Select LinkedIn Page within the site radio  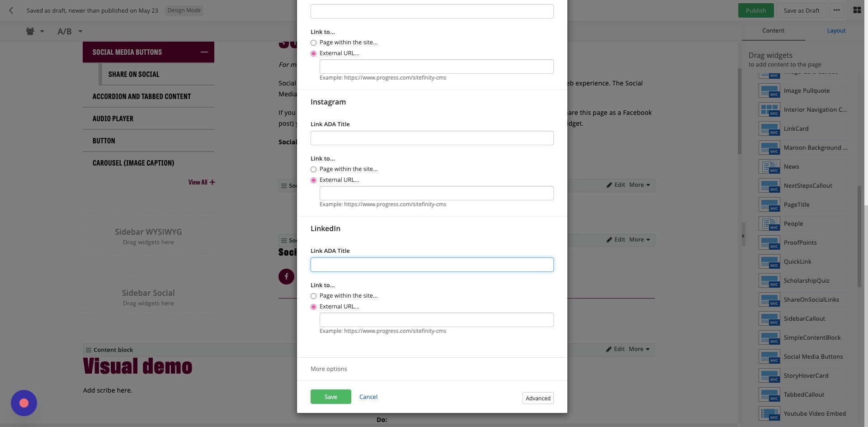click(313, 296)
